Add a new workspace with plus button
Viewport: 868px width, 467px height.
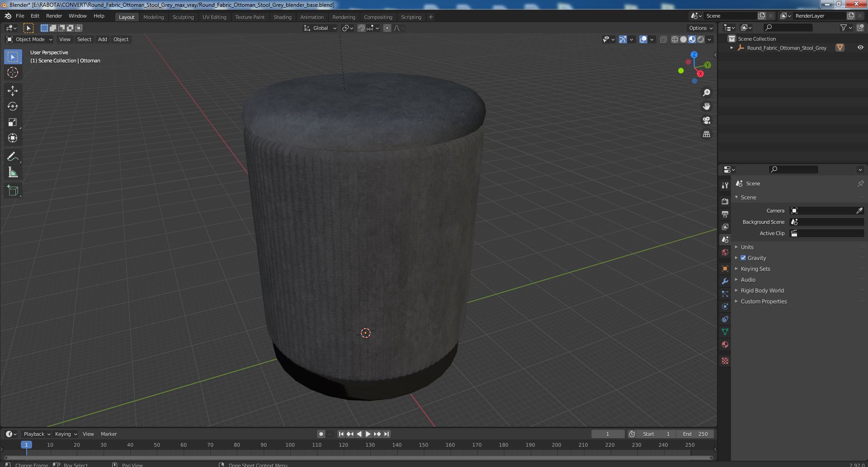[431, 17]
